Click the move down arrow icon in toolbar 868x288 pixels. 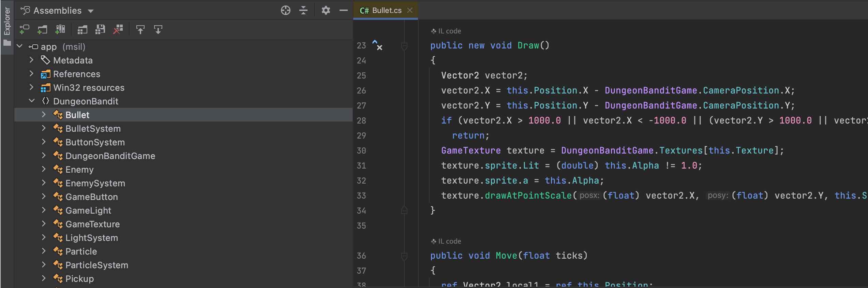coord(158,30)
